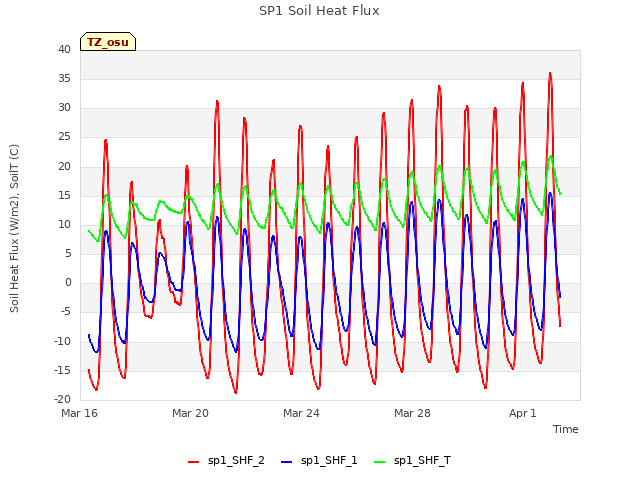Click the lowest red trough near -19
The image size is (640, 480).
pyautogui.click(x=236, y=393)
